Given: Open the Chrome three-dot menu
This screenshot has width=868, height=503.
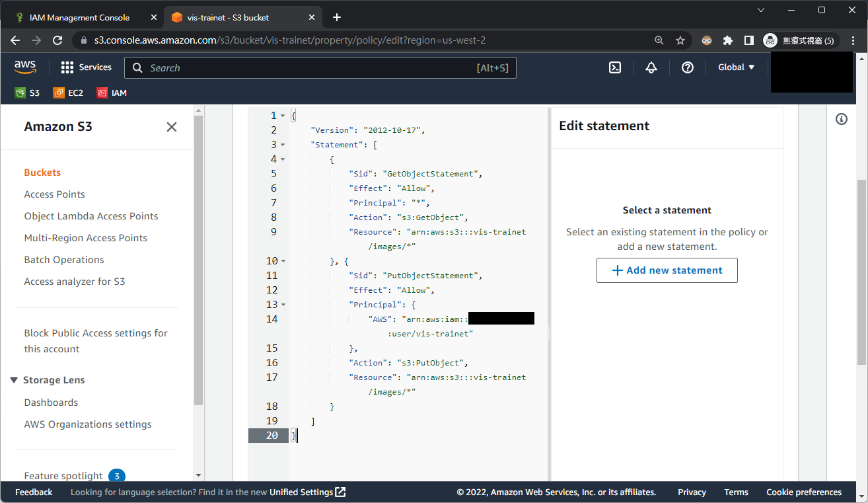Looking at the screenshot, I should pos(853,40).
